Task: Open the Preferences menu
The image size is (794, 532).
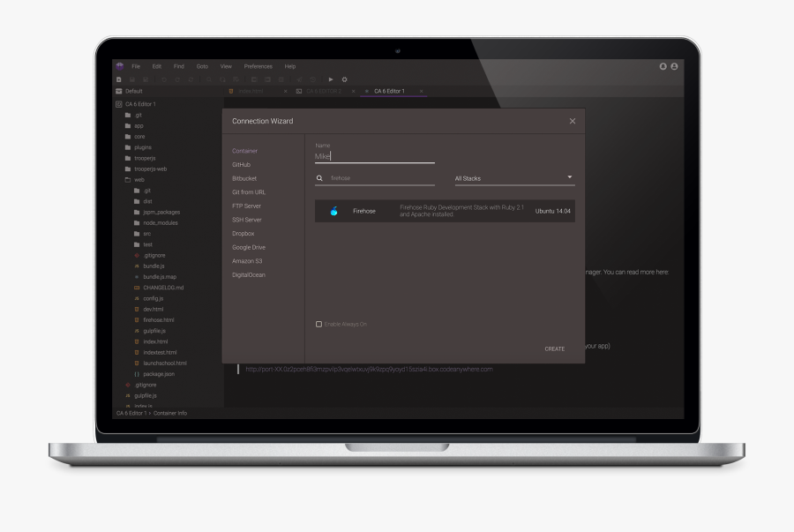Action: coord(258,66)
